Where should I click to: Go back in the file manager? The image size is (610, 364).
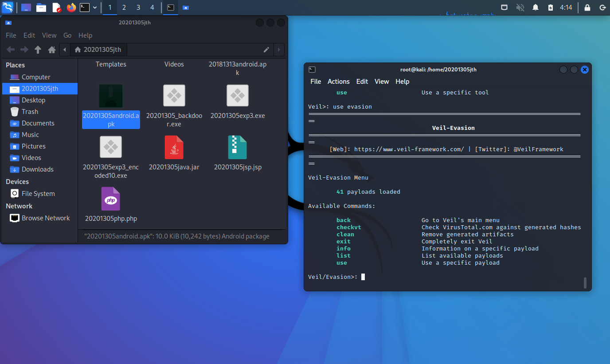[x=11, y=50]
